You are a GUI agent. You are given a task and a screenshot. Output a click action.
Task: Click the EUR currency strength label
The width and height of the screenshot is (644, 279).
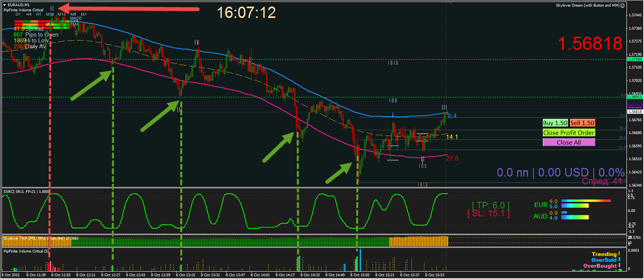coord(541,205)
